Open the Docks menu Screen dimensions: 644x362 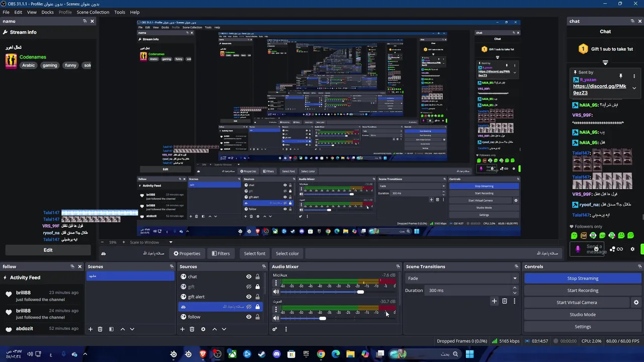coord(47,12)
